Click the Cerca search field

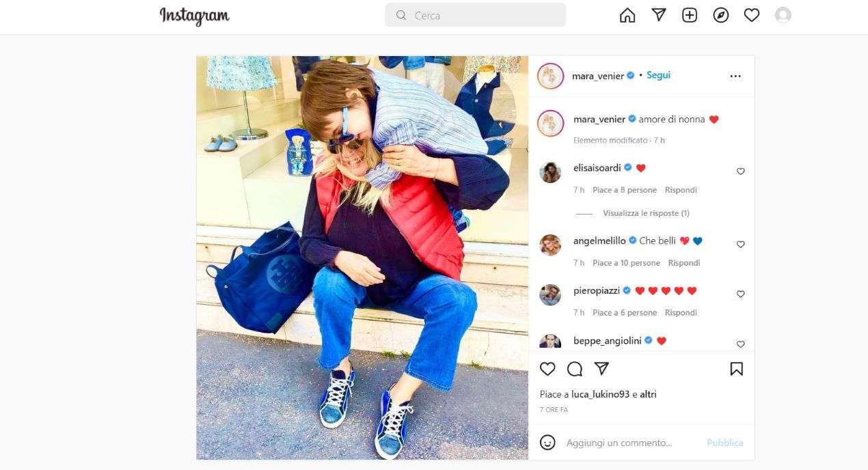click(475, 15)
